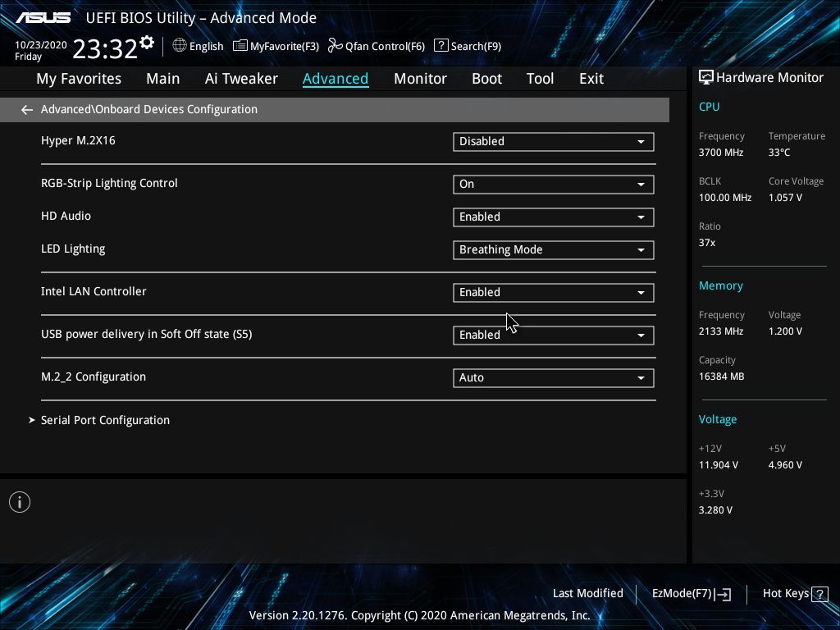Click the 100.00 MHz BCLK value
Screen dimensions: 840x630
(725, 198)
